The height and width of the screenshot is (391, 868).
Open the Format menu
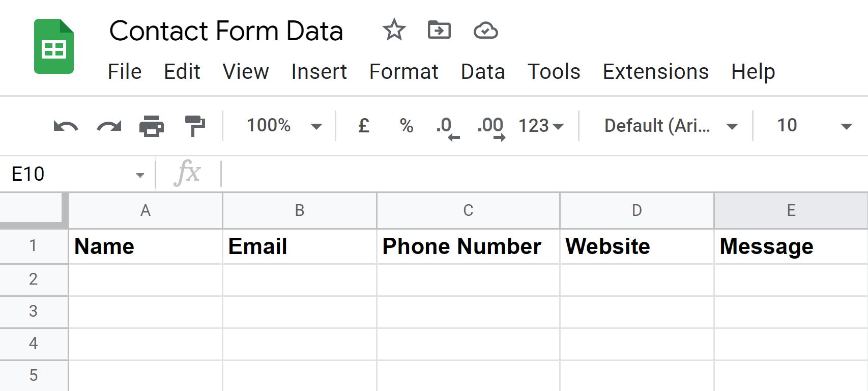tap(403, 72)
